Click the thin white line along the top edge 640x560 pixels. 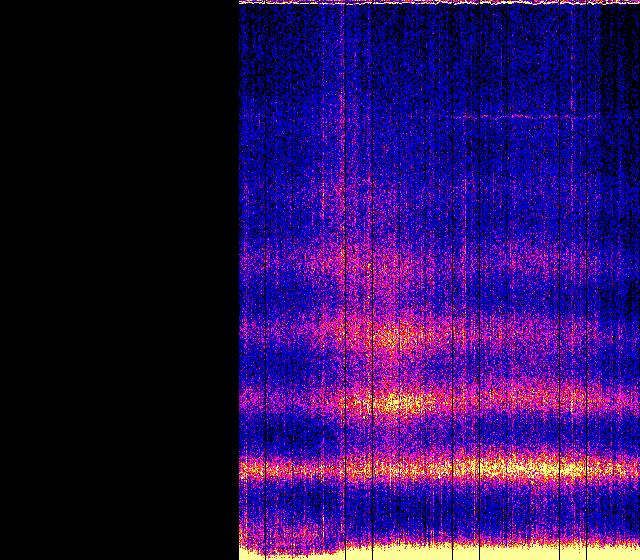coord(440,3)
